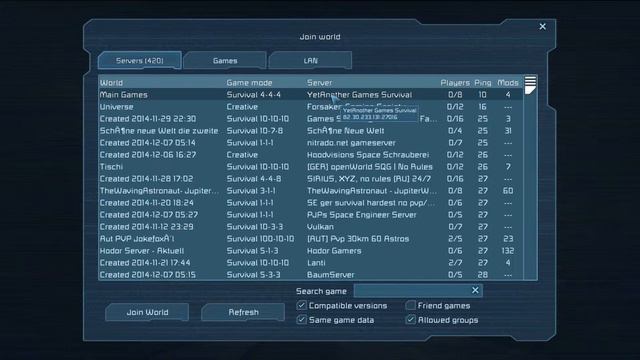Image resolution: width=640 pixels, height=360 pixels.
Task: Select world Created 2014-11-29 22:30
Action: click(x=311, y=119)
